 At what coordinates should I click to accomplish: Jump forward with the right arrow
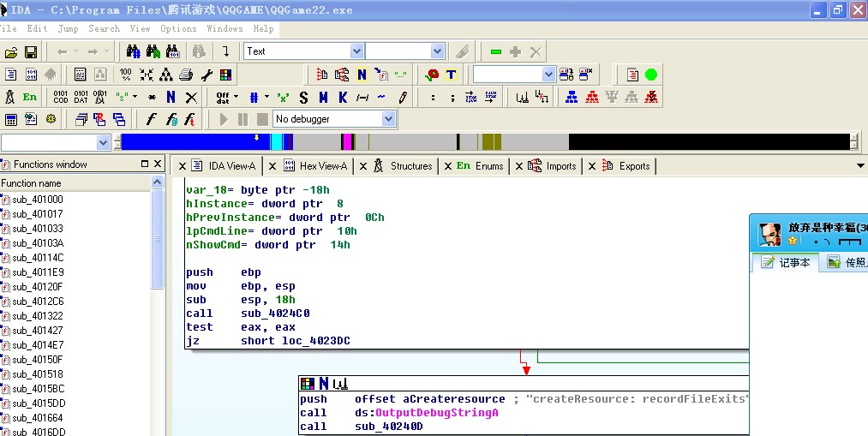(x=93, y=52)
